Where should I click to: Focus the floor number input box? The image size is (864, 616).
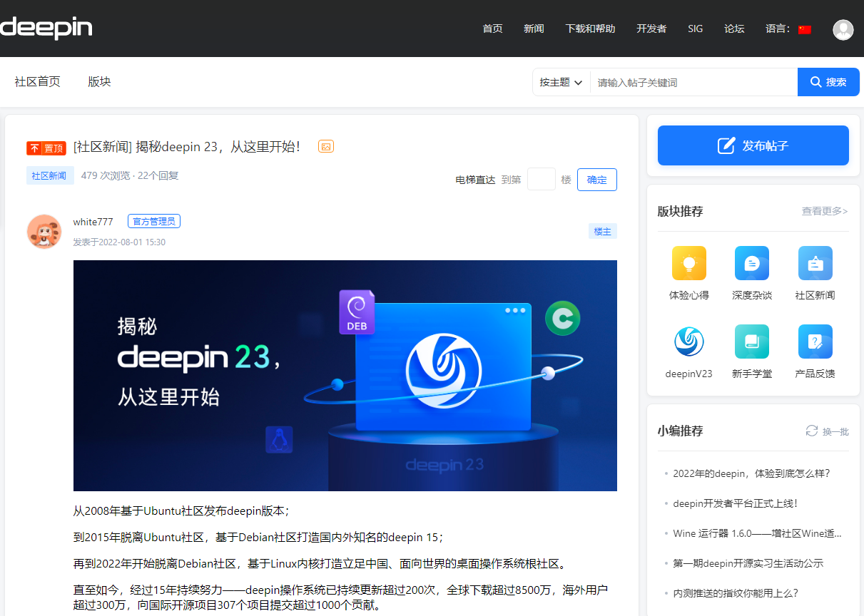pyautogui.click(x=542, y=180)
